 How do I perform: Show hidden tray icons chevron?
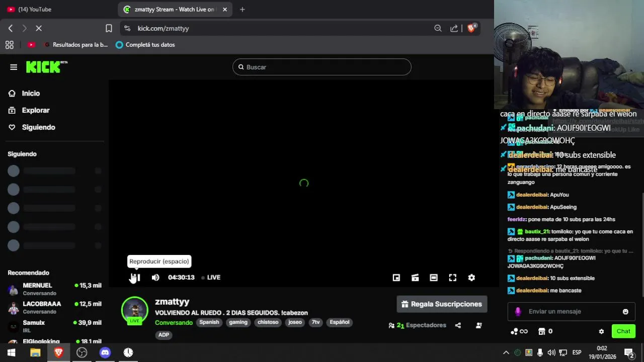click(506, 352)
